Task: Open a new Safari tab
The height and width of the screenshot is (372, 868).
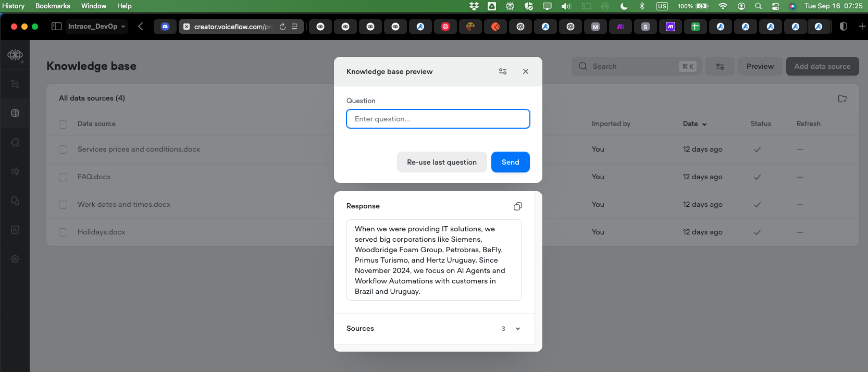Action: point(862,27)
